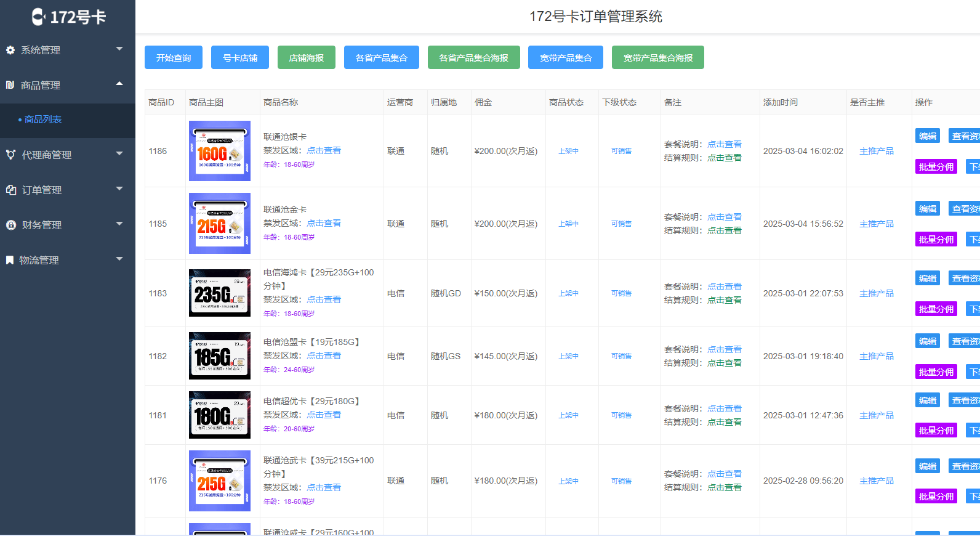The width and height of the screenshot is (980, 536).
Task: Toggle 可销售 status for product 1182
Action: pos(621,356)
